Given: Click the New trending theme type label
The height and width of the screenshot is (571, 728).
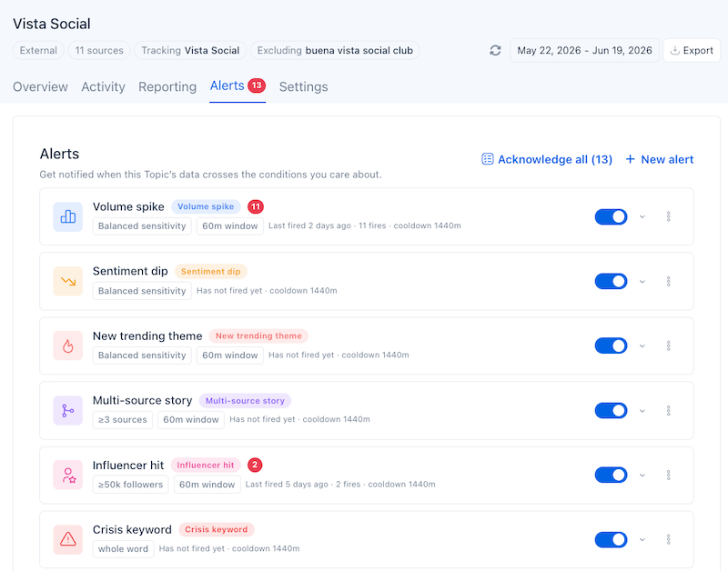Looking at the screenshot, I should [258, 336].
